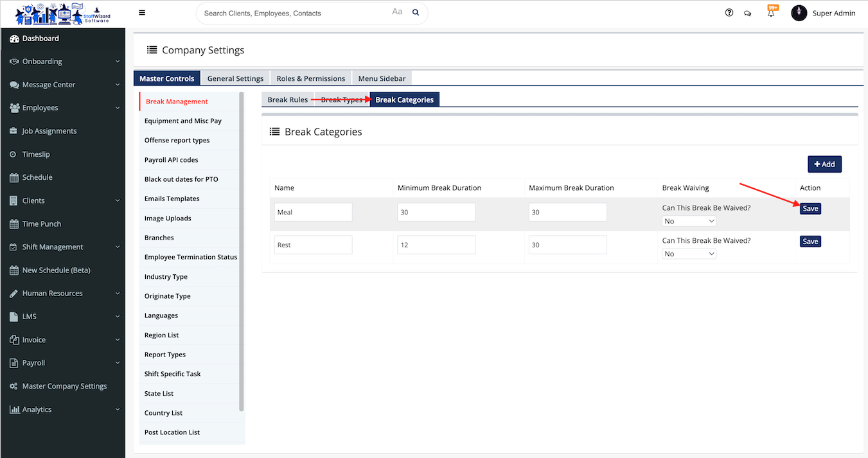Click the Meal minimum break duration field
This screenshot has width=868, height=458.
tap(436, 212)
